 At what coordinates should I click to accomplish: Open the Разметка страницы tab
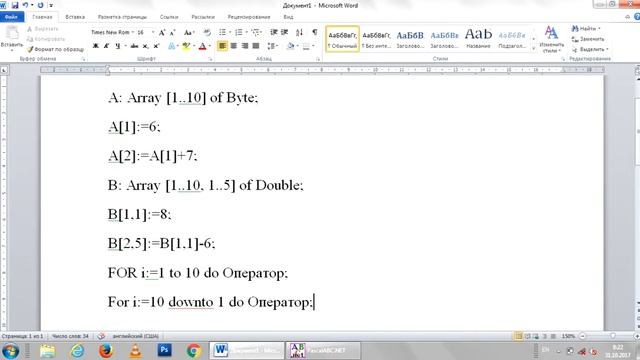[x=122, y=17]
